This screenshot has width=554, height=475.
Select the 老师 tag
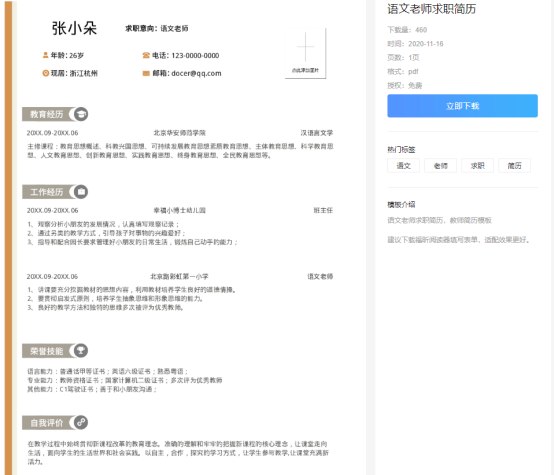(440, 165)
